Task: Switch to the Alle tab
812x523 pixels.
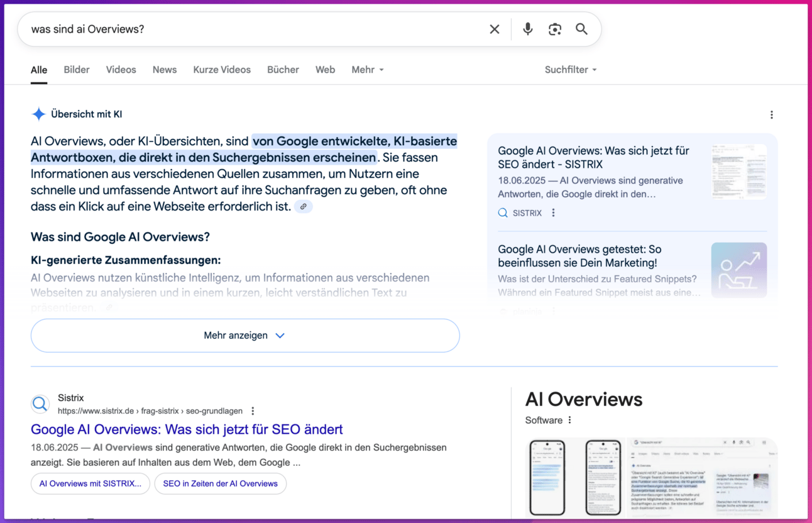Action: pyautogui.click(x=39, y=70)
